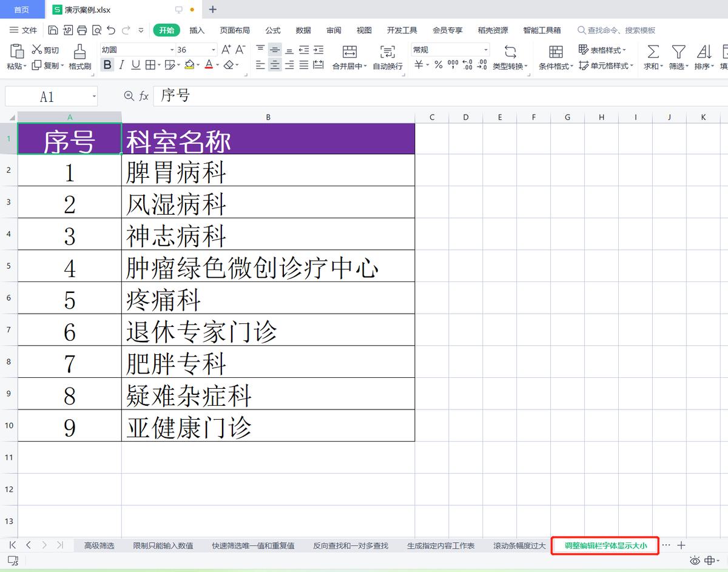Switch to the 插入 ribbon tab
Viewport: 728px width, 572px height.
197,30
